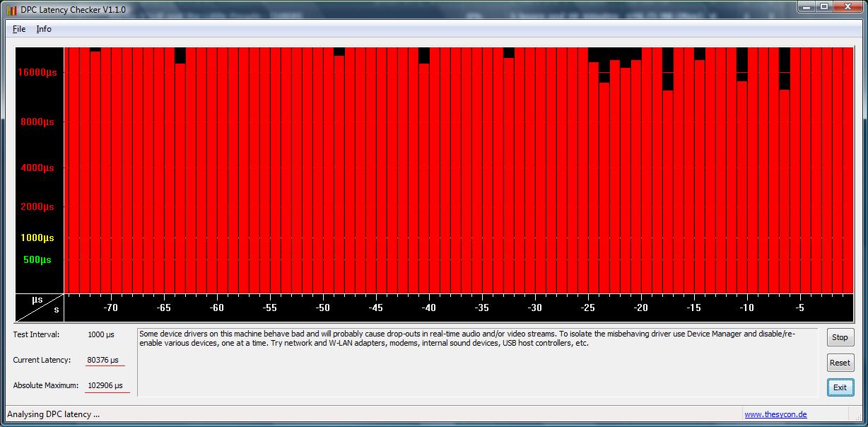The height and width of the screenshot is (427, 868).
Task: Click the 8000µs axis label
Action: click(x=37, y=122)
